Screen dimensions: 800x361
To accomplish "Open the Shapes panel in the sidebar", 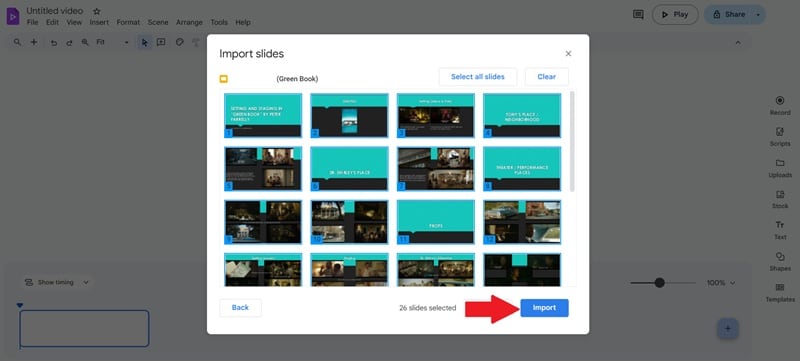I will (x=780, y=262).
